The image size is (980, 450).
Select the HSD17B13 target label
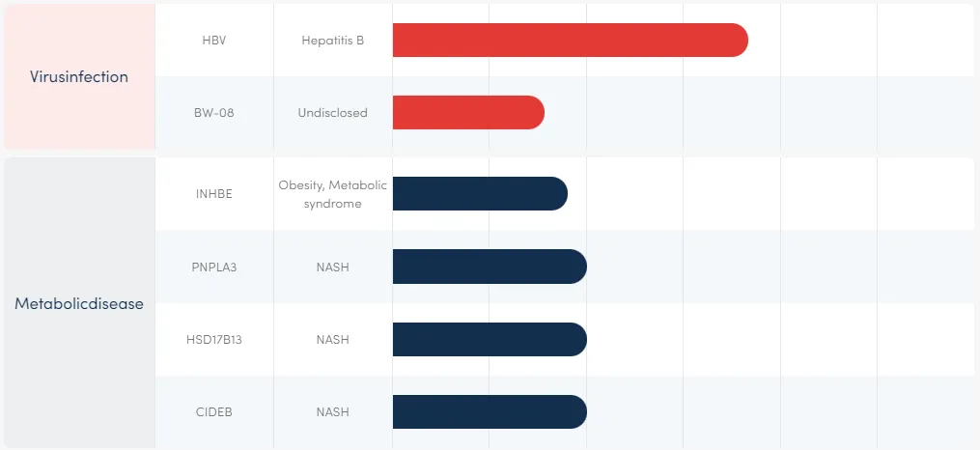[213, 340]
